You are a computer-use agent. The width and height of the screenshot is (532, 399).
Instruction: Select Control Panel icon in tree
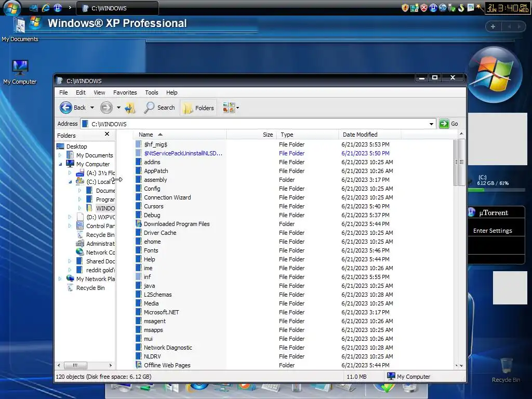(80, 225)
